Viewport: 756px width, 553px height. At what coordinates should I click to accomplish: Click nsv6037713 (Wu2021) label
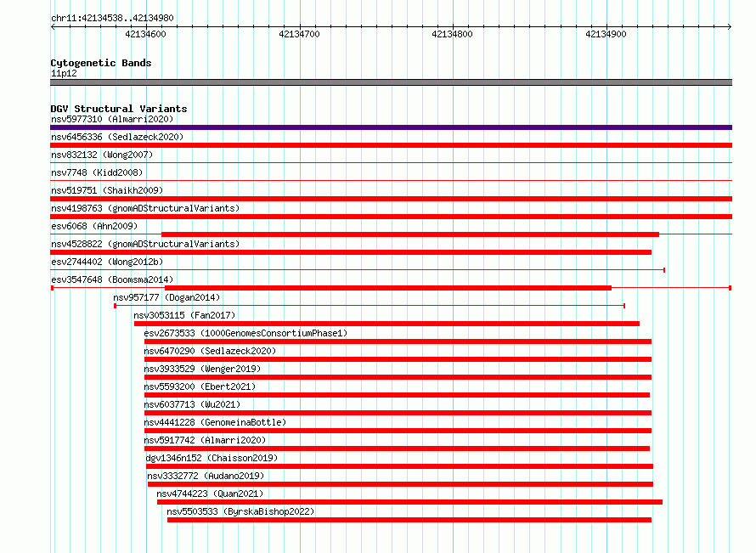pyautogui.click(x=192, y=404)
